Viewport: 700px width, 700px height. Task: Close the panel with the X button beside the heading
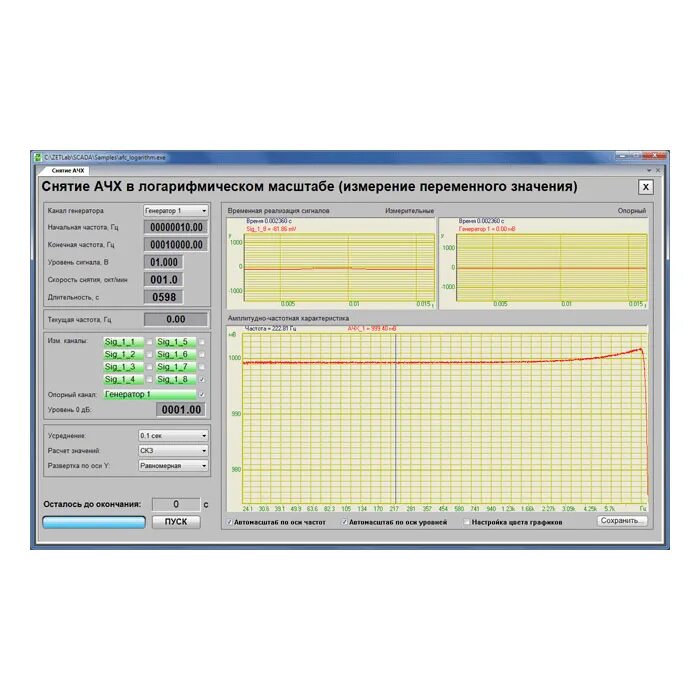point(646,187)
